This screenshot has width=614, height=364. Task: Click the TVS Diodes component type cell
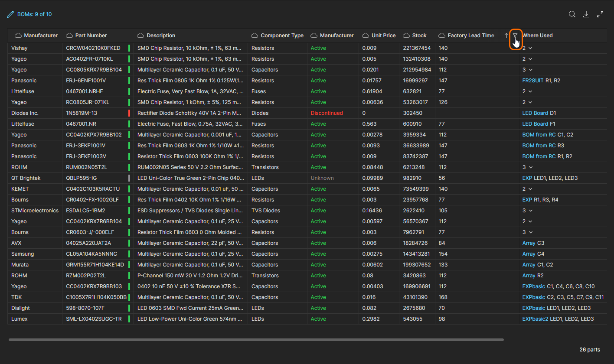click(x=266, y=211)
